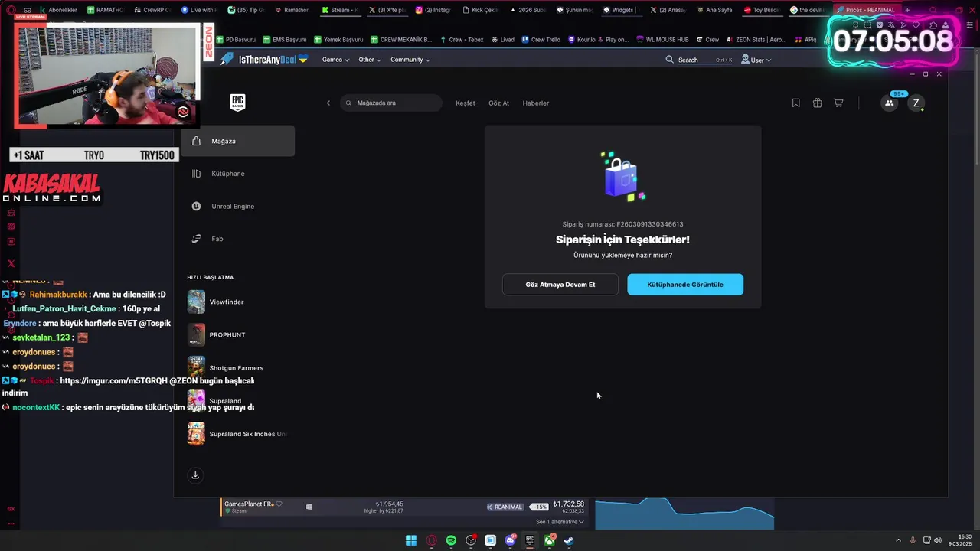Click the GamesPlanet FR store entry
This screenshot has height=551, width=980.
pyautogui.click(x=249, y=504)
